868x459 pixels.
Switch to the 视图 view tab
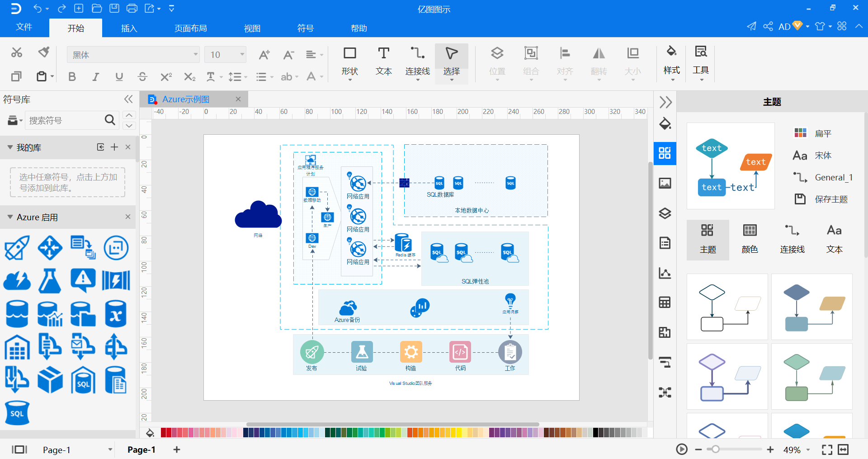click(x=252, y=28)
